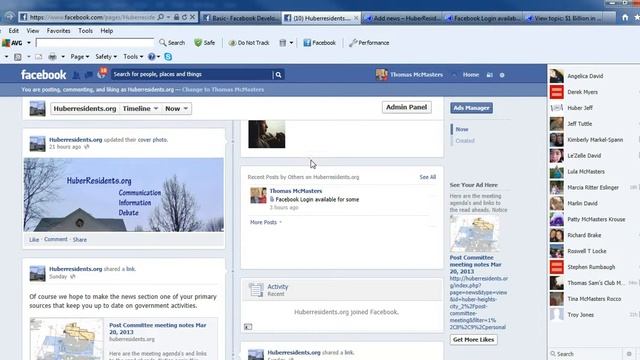Click the Get More Likes button
The height and width of the screenshot is (360, 640).
(x=473, y=340)
